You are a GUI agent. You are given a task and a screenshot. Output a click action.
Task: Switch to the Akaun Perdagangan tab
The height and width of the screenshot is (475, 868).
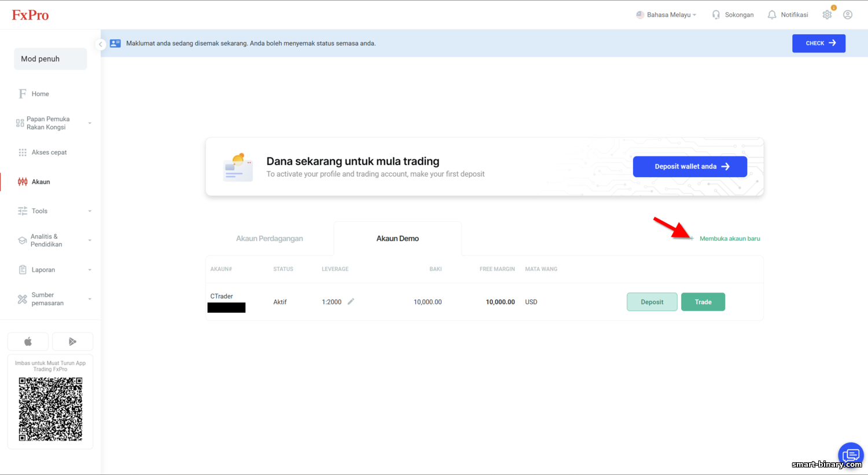coord(270,239)
